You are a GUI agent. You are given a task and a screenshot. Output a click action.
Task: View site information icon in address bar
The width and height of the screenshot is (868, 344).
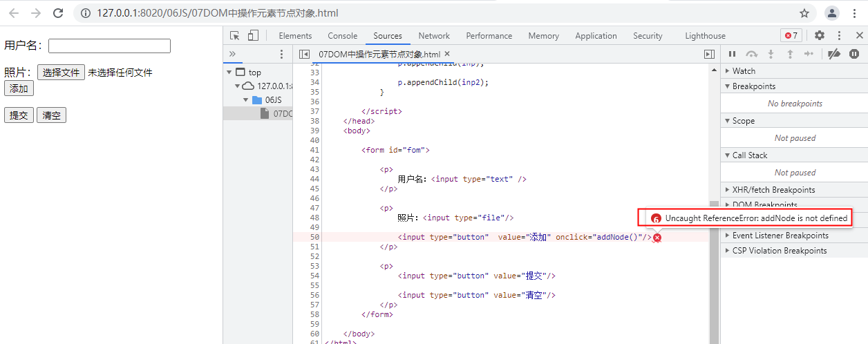[x=86, y=13]
